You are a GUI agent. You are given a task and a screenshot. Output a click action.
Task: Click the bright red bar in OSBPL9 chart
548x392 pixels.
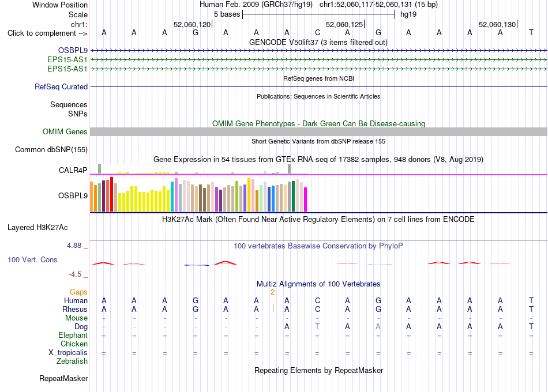point(111,194)
